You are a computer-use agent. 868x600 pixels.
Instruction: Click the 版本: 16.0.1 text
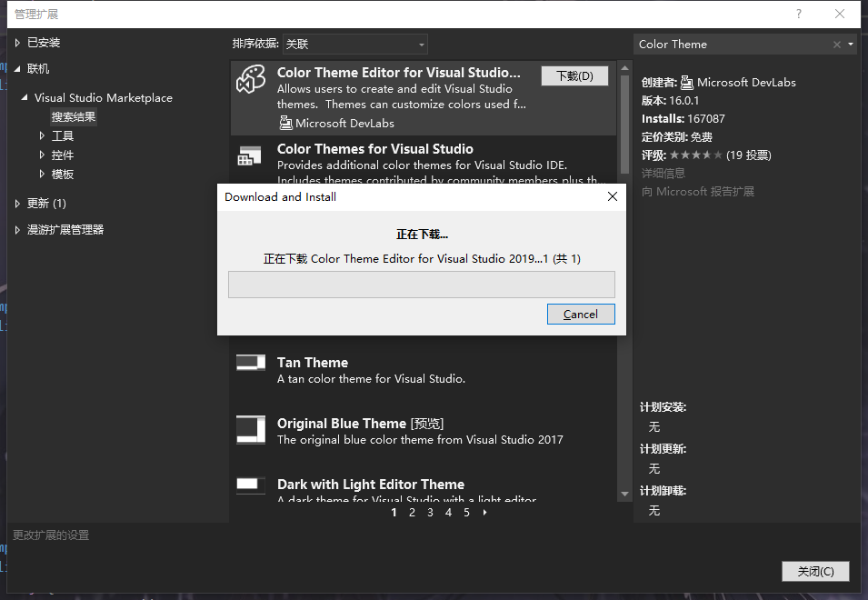tap(670, 101)
